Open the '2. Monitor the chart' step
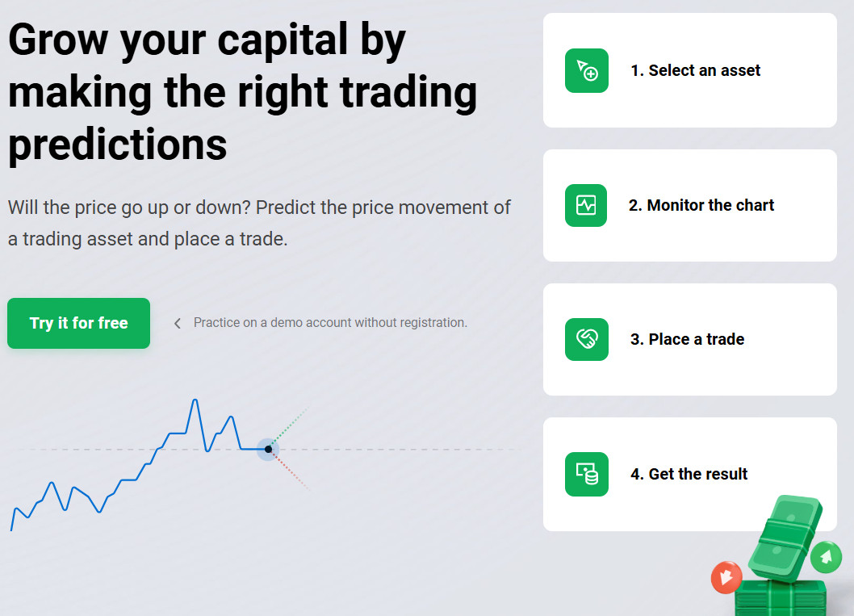This screenshot has width=854, height=616. point(701,205)
